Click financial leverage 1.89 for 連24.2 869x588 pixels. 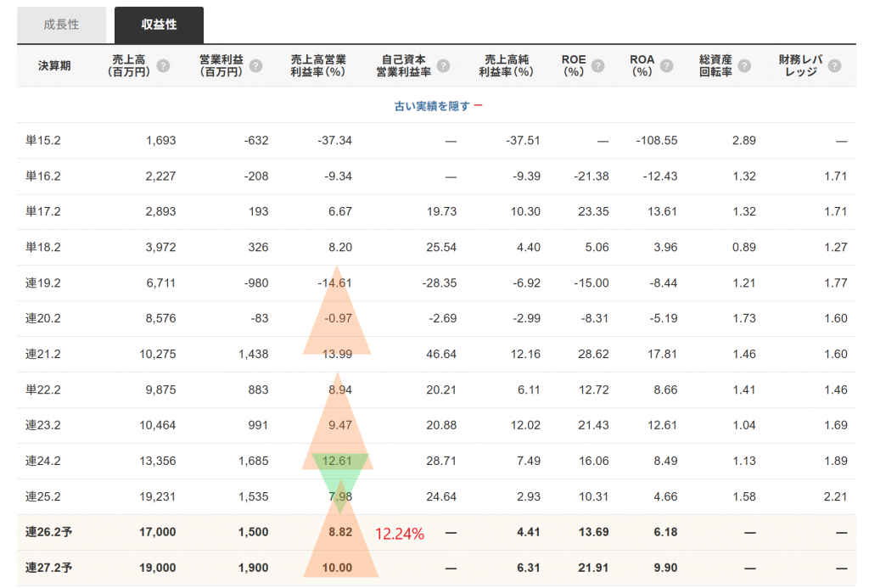(x=836, y=461)
